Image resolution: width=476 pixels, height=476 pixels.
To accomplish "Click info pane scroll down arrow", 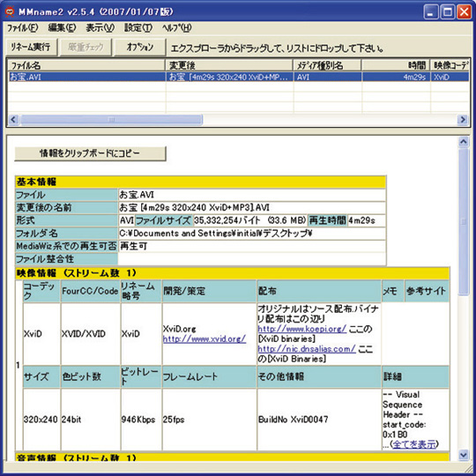I will pos(464,455).
